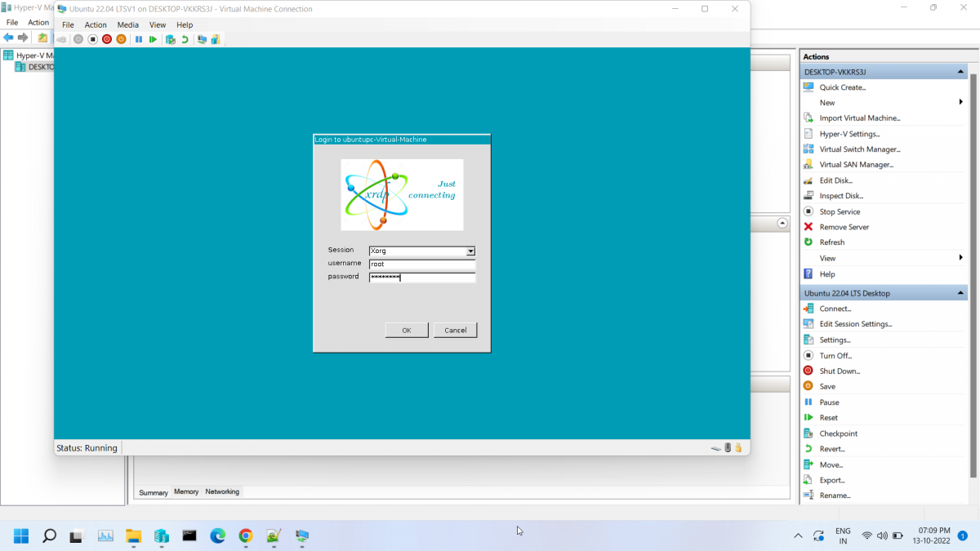Switch to the Summary tab
Viewport: 980px width, 551px height.
pyautogui.click(x=154, y=492)
